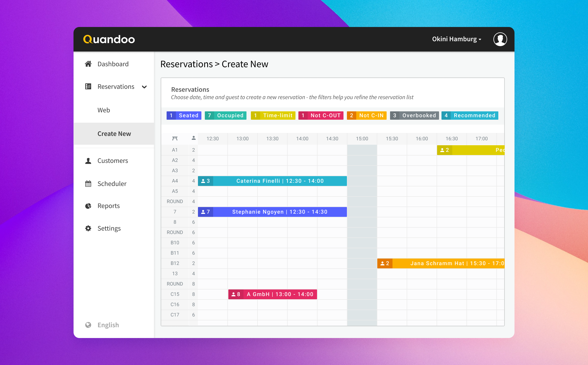Click the table column header icon
Image resolution: width=588 pixels, height=365 pixels.
pyautogui.click(x=175, y=139)
